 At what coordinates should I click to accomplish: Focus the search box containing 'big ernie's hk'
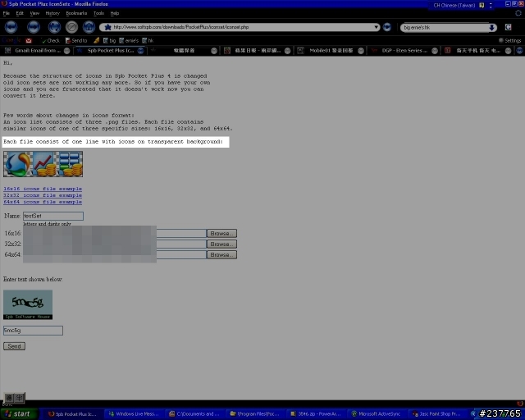[x=445, y=27]
